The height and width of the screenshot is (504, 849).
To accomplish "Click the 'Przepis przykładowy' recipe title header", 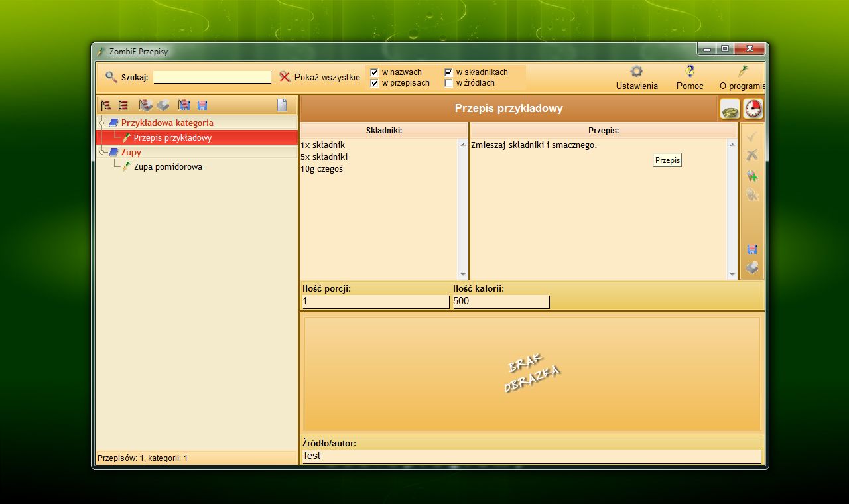I will pos(509,108).
